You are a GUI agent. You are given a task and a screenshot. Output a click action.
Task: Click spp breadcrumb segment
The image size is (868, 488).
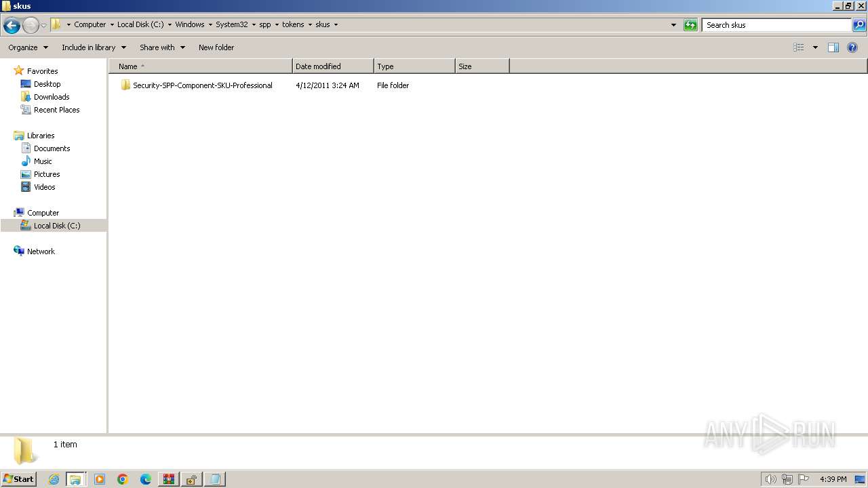click(x=265, y=24)
